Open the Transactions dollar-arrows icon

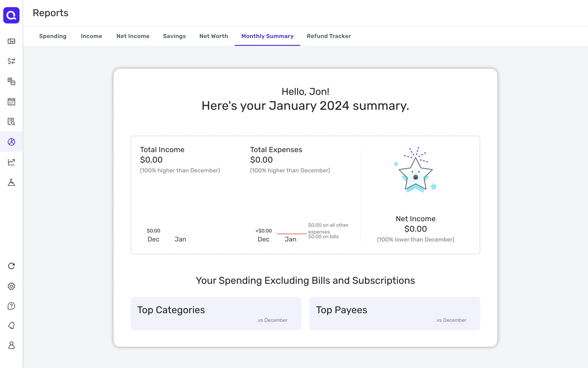(x=11, y=61)
